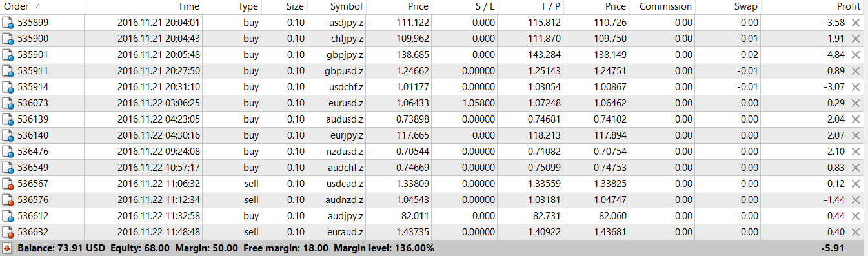The image size is (868, 256).
Task: Click the 143.284 take profit value
Action: pyautogui.click(x=546, y=55)
